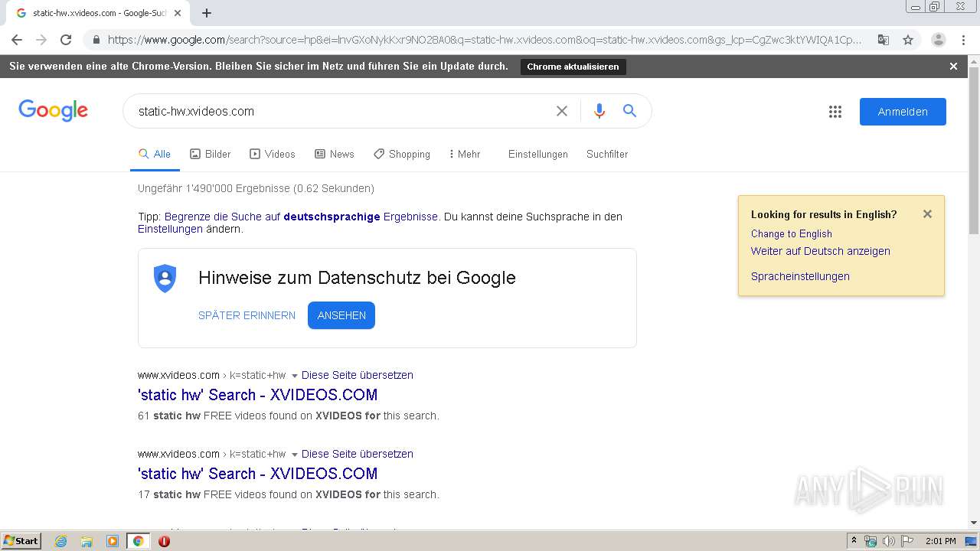Select the Alle search tab

pos(155,154)
